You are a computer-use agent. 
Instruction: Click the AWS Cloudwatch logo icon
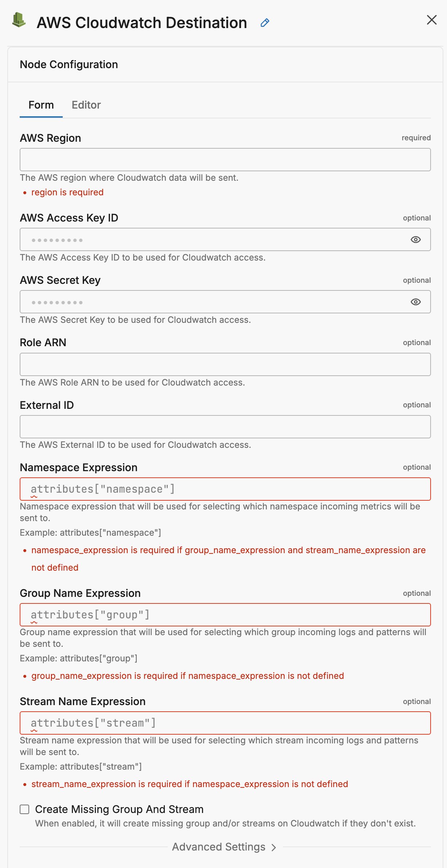coord(19,20)
